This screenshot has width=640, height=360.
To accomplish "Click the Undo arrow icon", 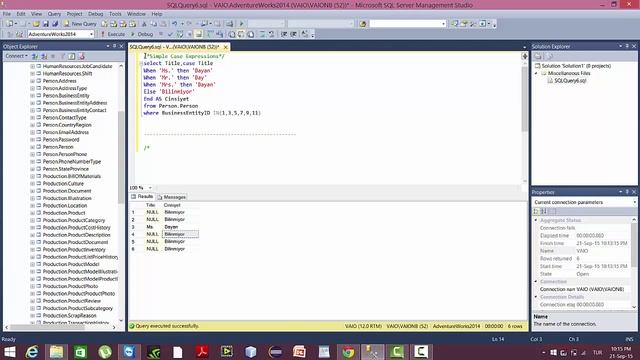I will (175, 24).
